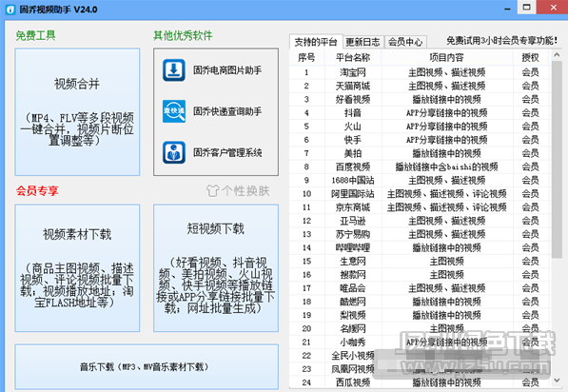Switch to the 会员中心 tab

pyautogui.click(x=405, y=42)
